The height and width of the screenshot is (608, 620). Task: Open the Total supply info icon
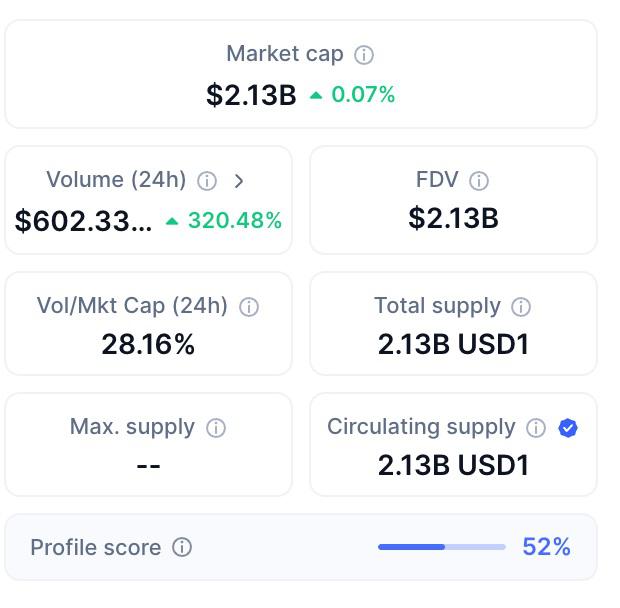pyautogui.click(x=521, y=307)
